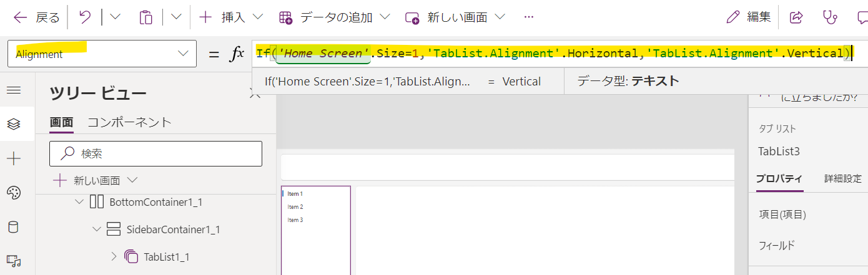Screen dimensions: 868x275
Task: Click the 編集 edit button
Action: tap(749, 17)
